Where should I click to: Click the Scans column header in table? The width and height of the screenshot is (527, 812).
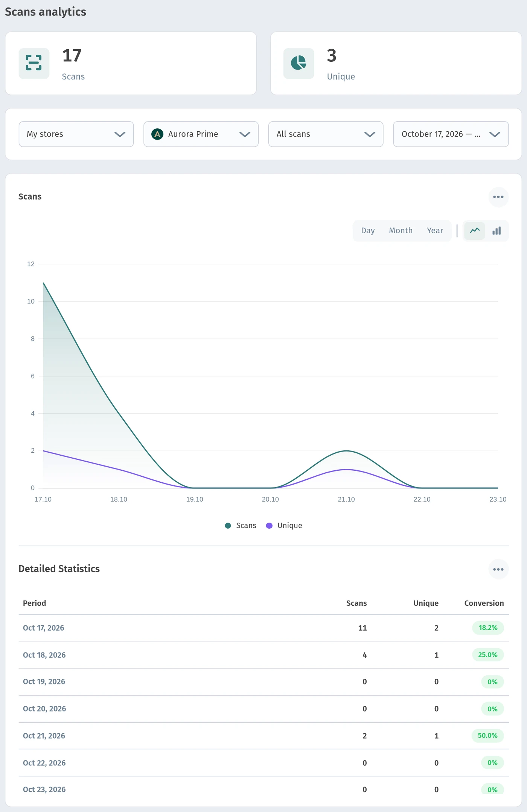(x=356, y=603)
